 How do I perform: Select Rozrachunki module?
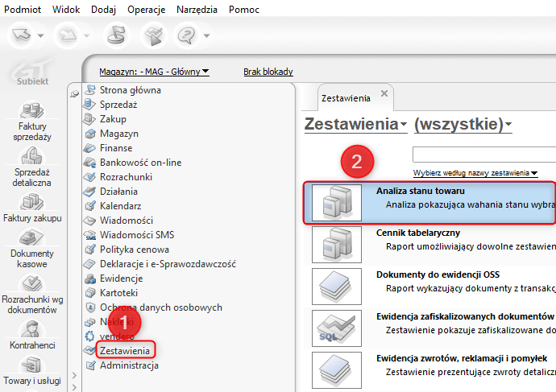(x=126, y=177)
